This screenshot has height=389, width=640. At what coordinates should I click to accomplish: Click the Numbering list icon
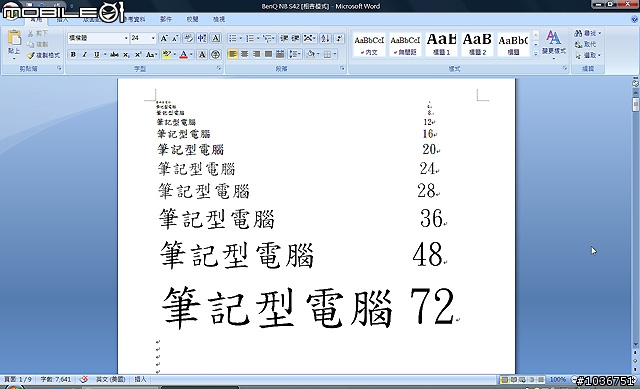(250, 38)
